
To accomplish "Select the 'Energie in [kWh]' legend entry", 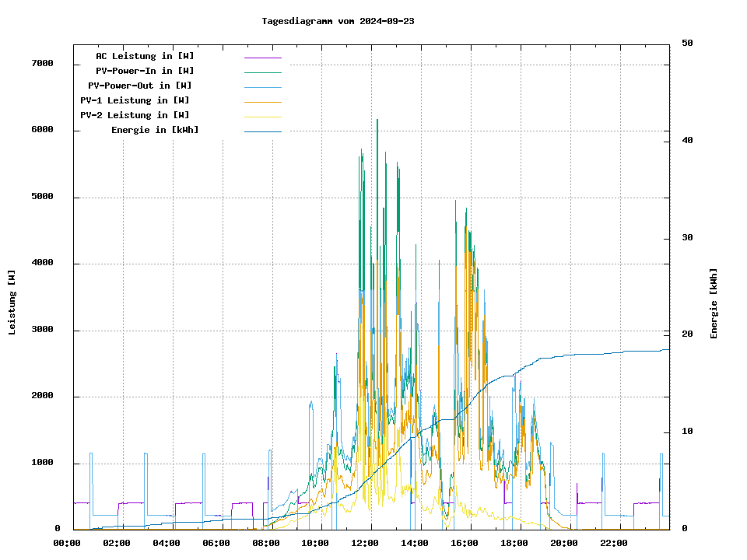I will 155,130.
